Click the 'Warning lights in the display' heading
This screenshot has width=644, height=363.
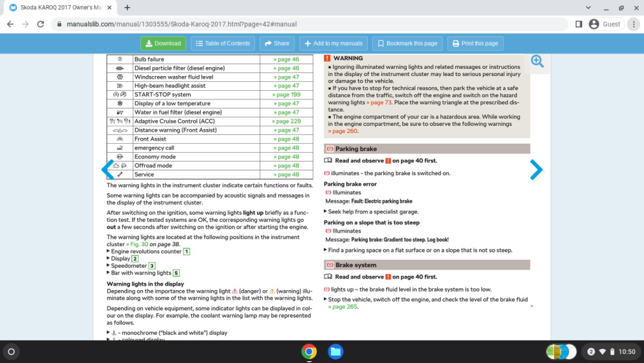pyautogui.click(x=146, y=284)
